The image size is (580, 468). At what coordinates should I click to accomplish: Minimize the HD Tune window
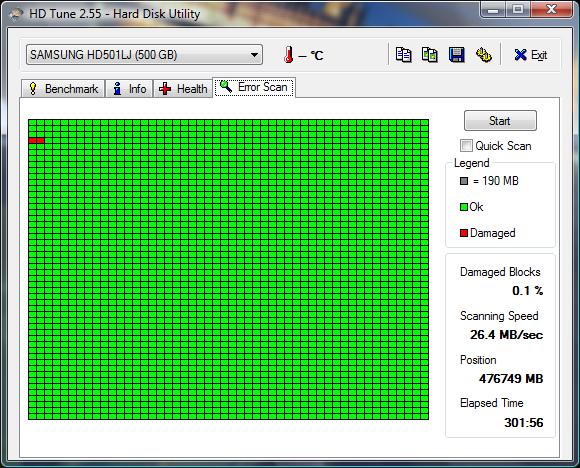[493, 10]
